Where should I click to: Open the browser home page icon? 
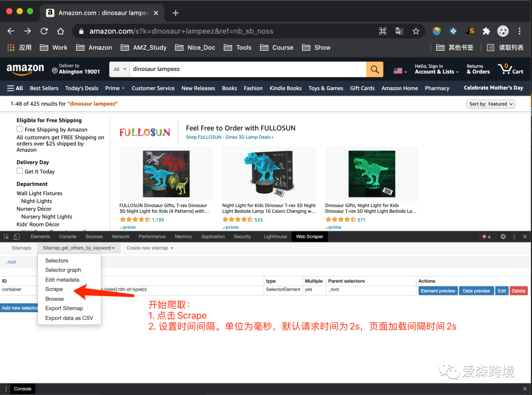click(x=61, y=31)
